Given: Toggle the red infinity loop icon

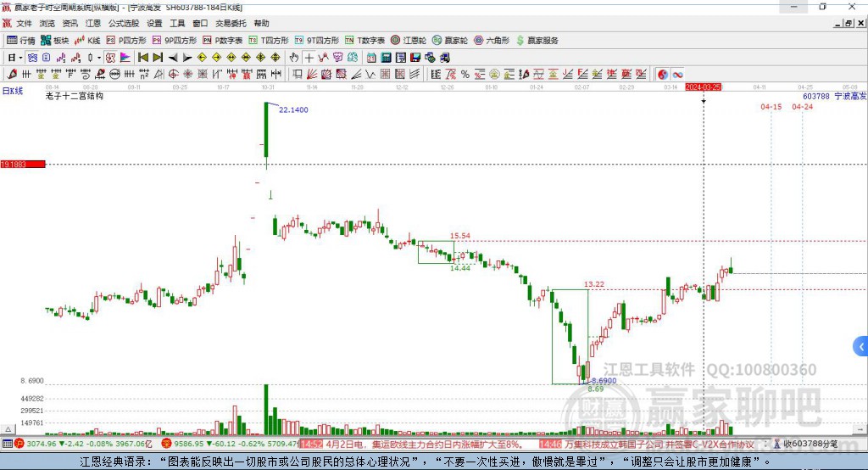Looking at the screenshot, I should coord(677,75).
